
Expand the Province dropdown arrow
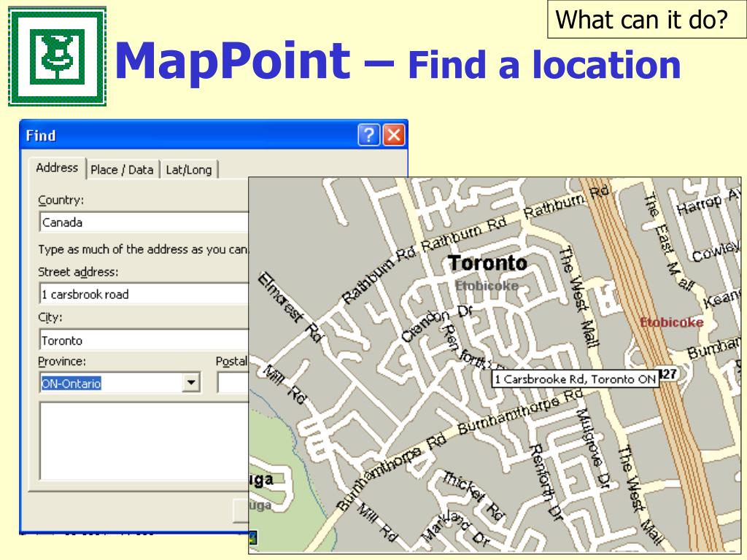coord(191,382)
